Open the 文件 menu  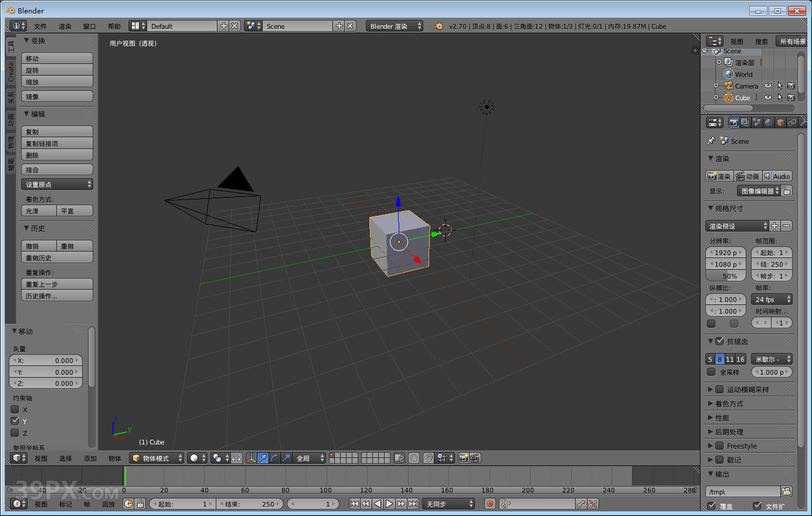(41, 26)
